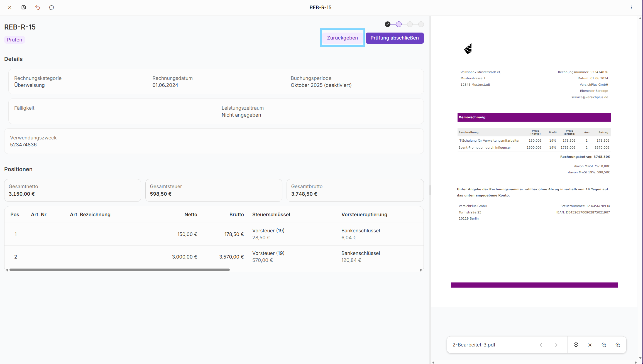Click the last workflow step circle
This screenshot has width=643, height=364.
pos(421,24)
